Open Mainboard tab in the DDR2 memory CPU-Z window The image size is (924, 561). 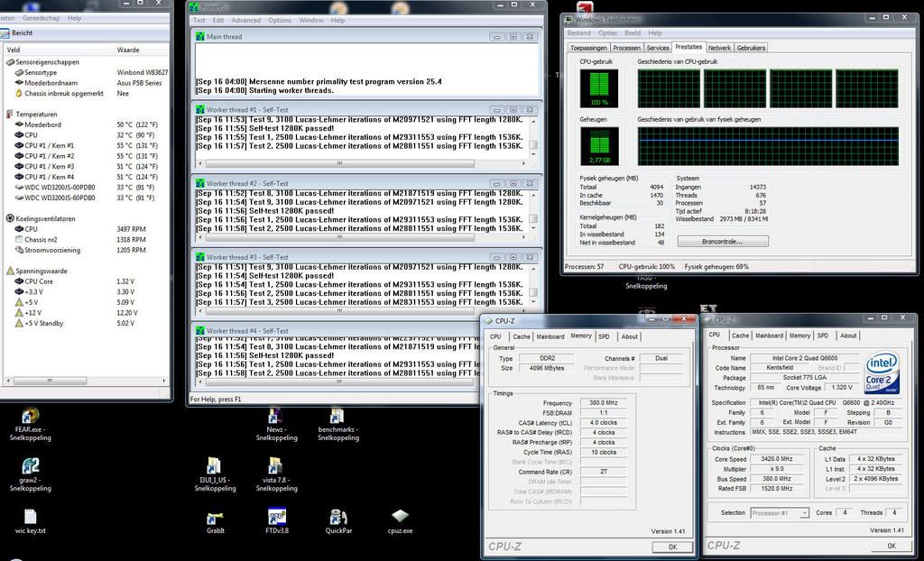pyautogui.click(x=550, y=337)
